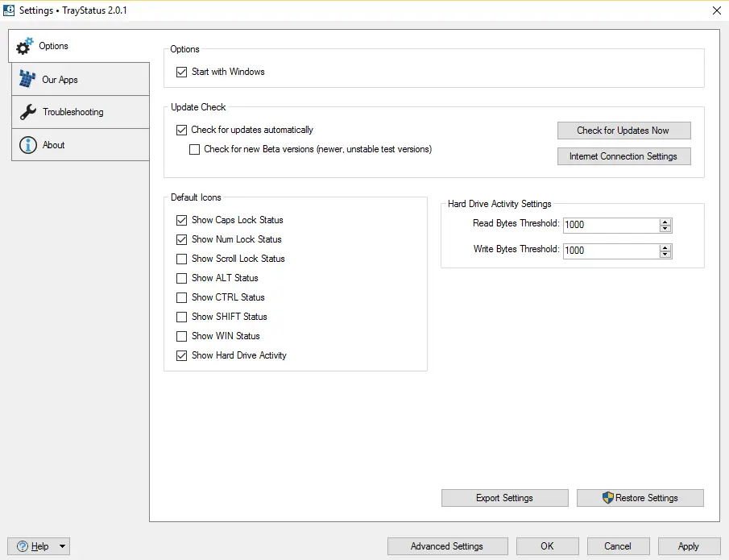This screenshot has width=729, height=560.
Task: Decrease Write Bytes Threshold with down arrow
Action: tap(665, 255)
